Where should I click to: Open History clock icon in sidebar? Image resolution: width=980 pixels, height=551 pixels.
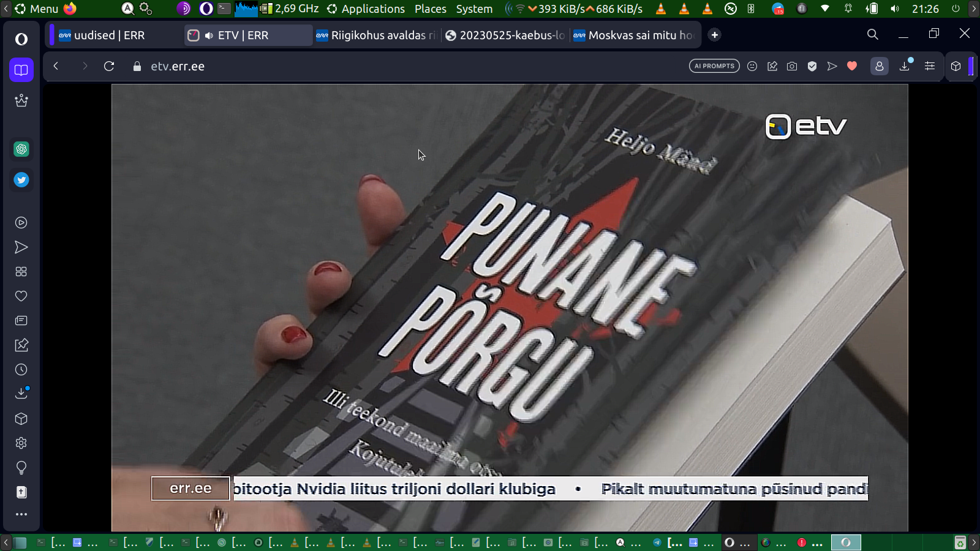point(21,370)
